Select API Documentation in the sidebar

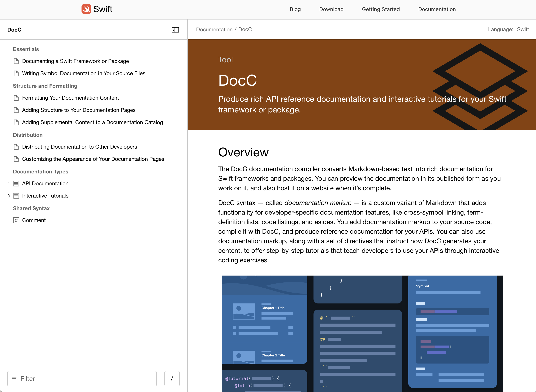click(45, 183)
